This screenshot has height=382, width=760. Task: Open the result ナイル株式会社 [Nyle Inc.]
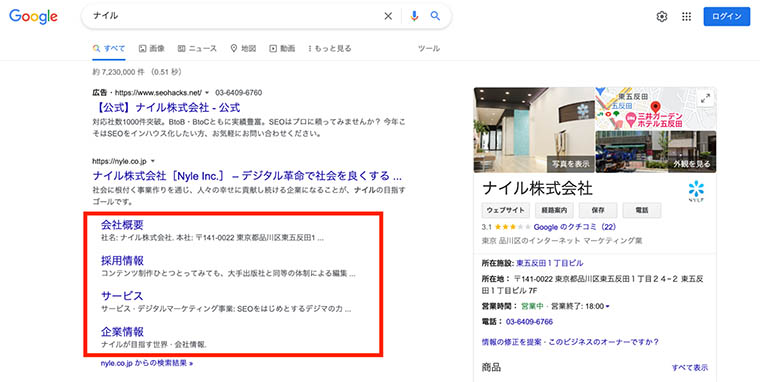(x=247, y=175)
